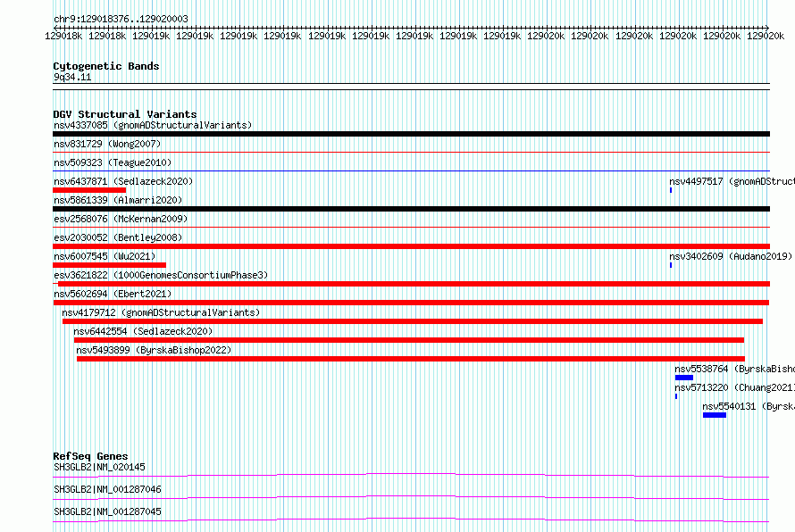The image size is (795, 532).
Task: Open variant nsv5493899 (ByrskaBishop2022) label
Action: 154,350
